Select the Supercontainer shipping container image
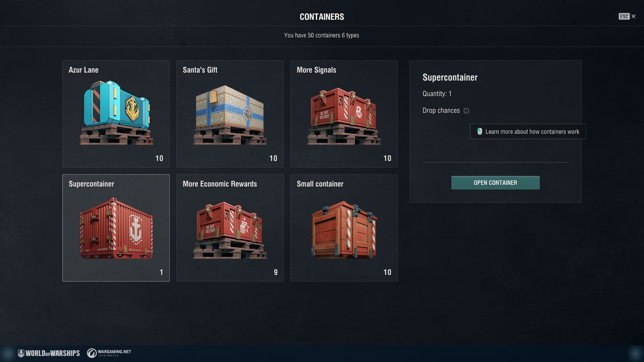 116,228
